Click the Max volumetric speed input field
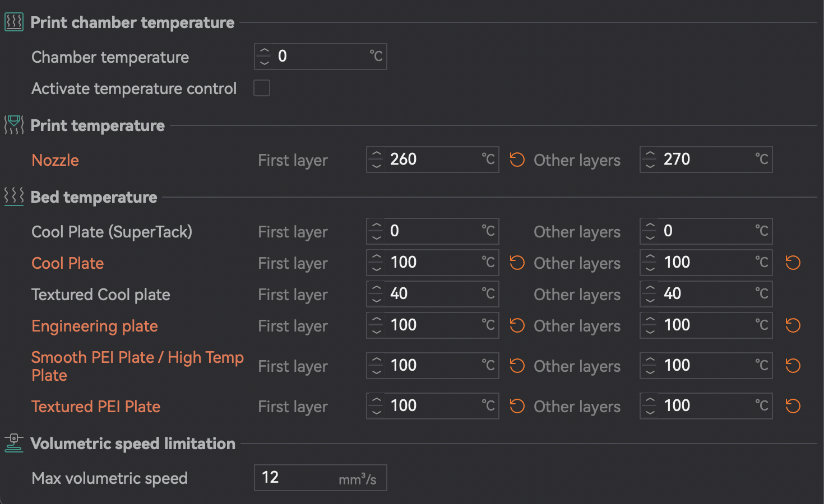The image size is (824, 504). [x=297, y=478]
